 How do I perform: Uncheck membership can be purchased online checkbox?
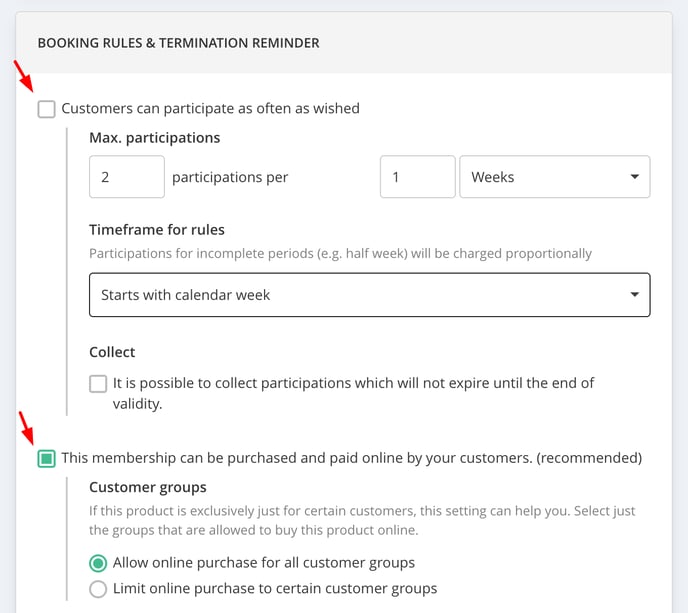(47, 459)
